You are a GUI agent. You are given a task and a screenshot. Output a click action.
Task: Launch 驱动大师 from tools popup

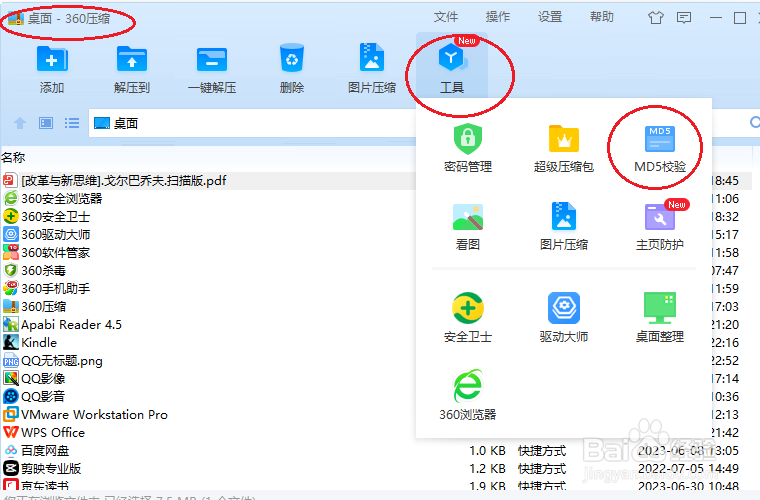(x=564, y=317)
